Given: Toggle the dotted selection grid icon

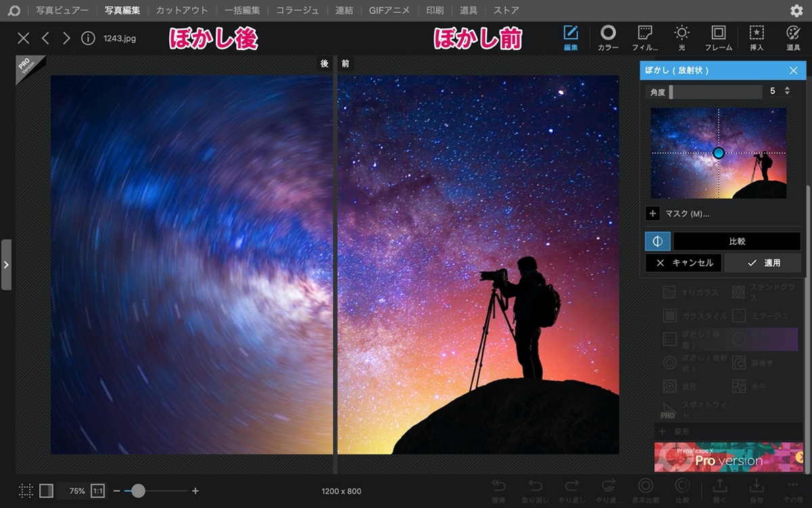Looking at the screenshot, I should coord(26,490).
